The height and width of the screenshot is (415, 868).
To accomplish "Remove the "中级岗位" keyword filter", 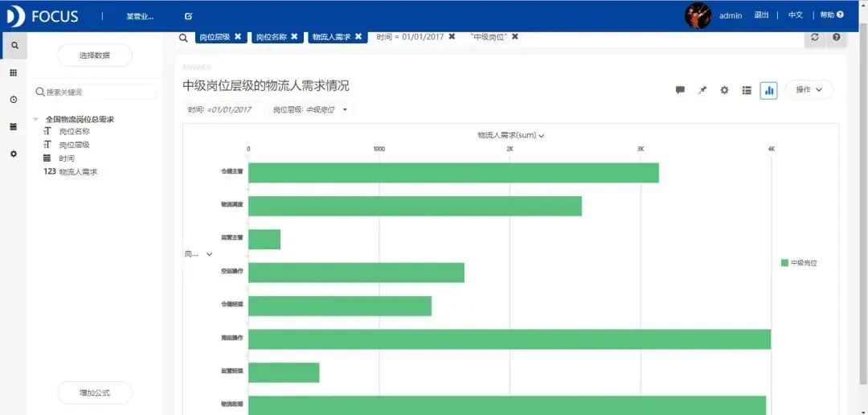I will pos(515,36).
